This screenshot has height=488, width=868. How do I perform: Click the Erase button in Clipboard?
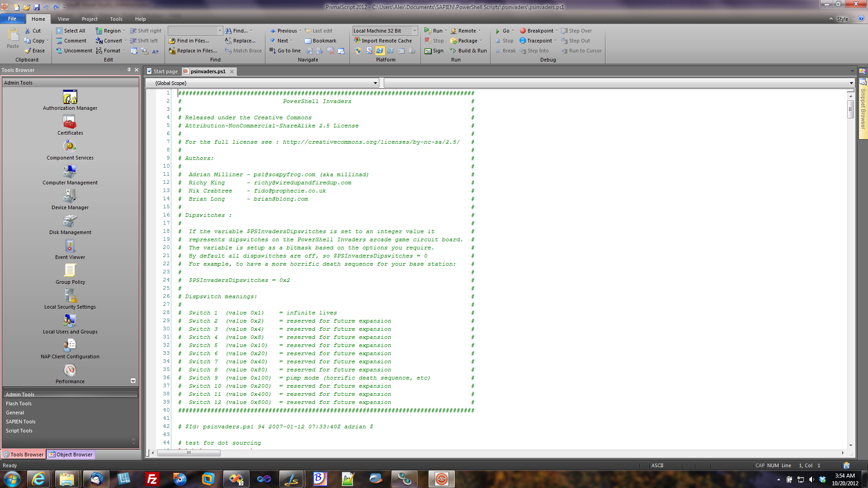coord(35,51)
